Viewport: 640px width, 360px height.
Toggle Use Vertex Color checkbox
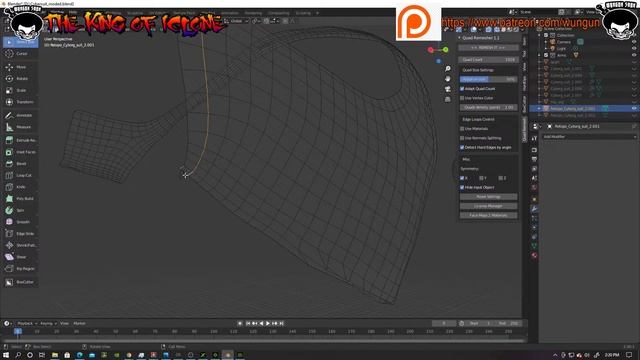(x=462, y=98)
